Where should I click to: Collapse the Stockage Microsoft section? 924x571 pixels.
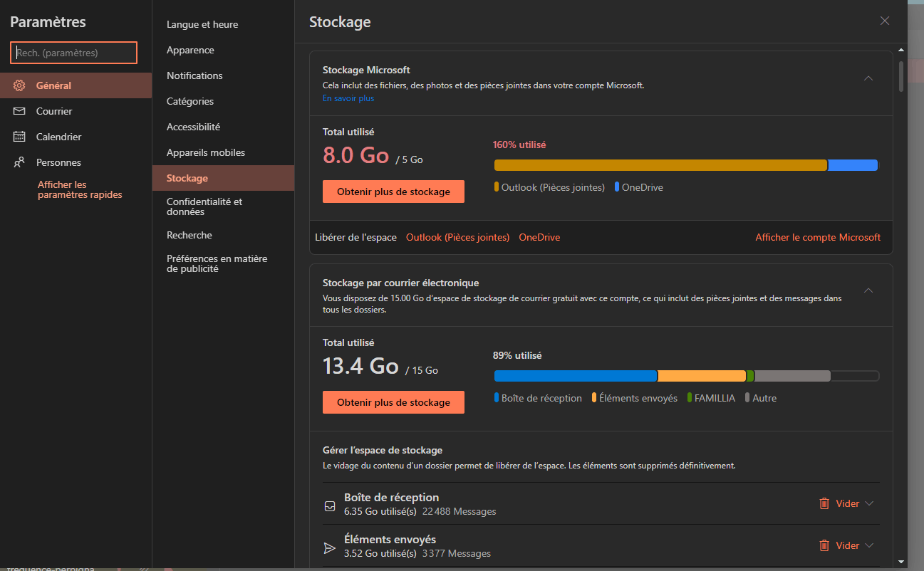(868, 78)
